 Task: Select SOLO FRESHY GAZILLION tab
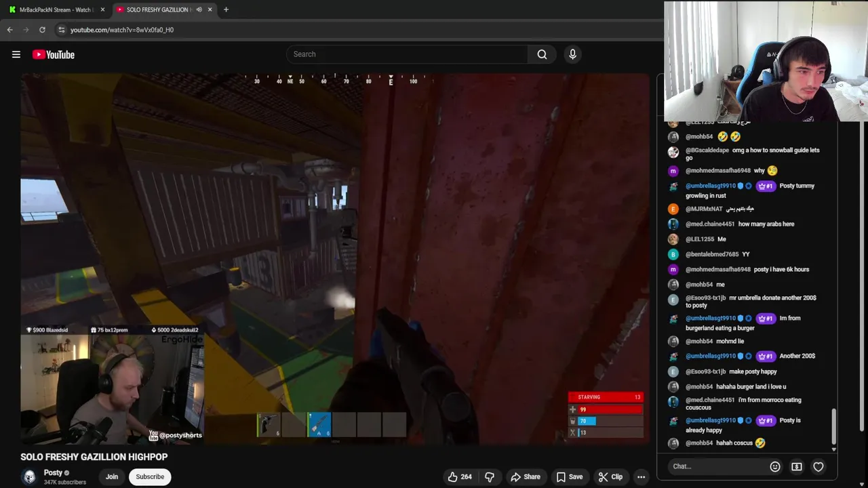pos(159,9)
